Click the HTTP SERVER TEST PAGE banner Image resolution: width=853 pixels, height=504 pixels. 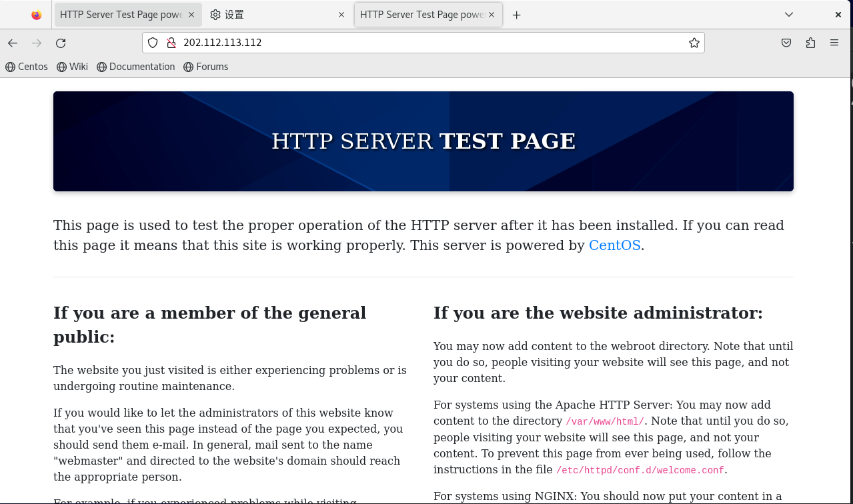pos(423,141)
